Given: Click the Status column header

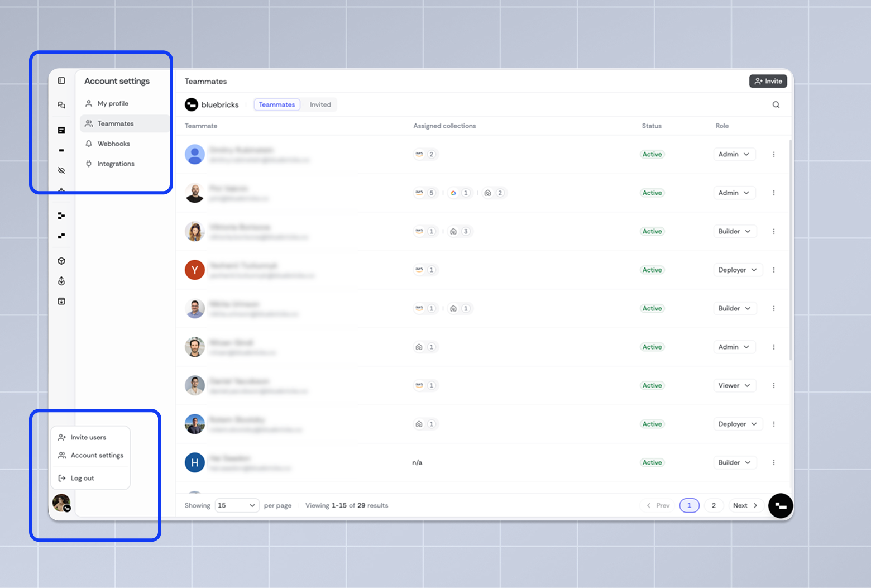Looking at the screenshot, I should (x=652, y=126).
